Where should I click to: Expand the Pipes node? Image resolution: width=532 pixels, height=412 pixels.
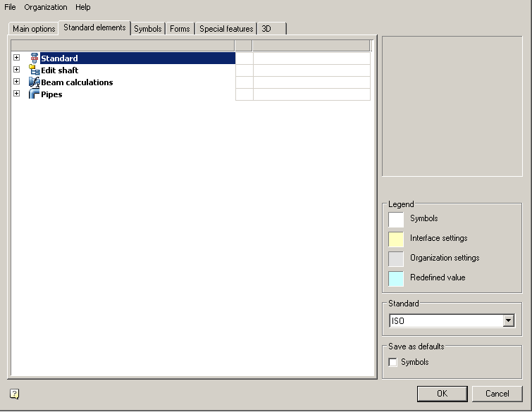click(x=17, y=93)
